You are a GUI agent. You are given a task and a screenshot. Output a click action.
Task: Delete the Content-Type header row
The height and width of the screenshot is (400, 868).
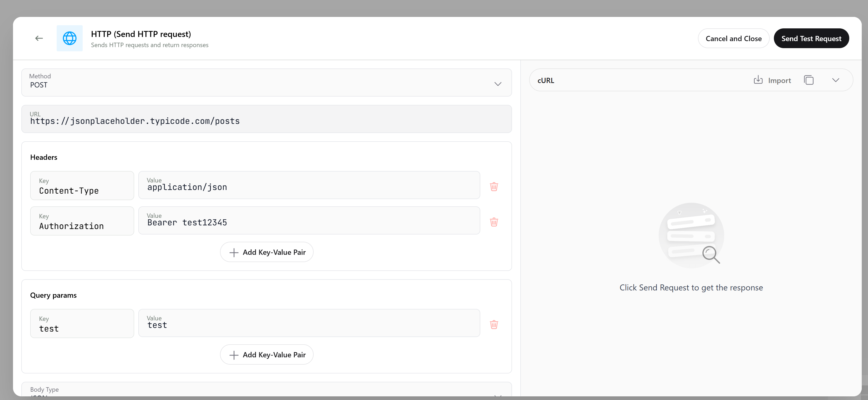coord(494,187)
